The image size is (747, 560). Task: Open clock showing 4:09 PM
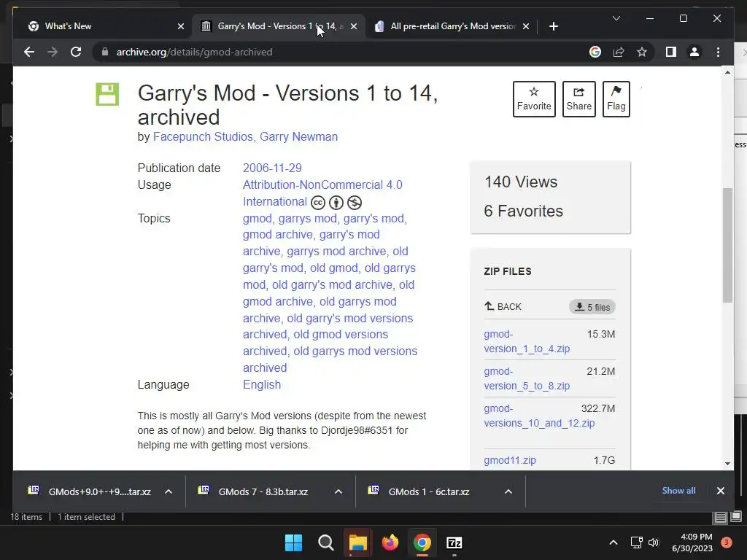pyautogui.click(x=692, y=542)
